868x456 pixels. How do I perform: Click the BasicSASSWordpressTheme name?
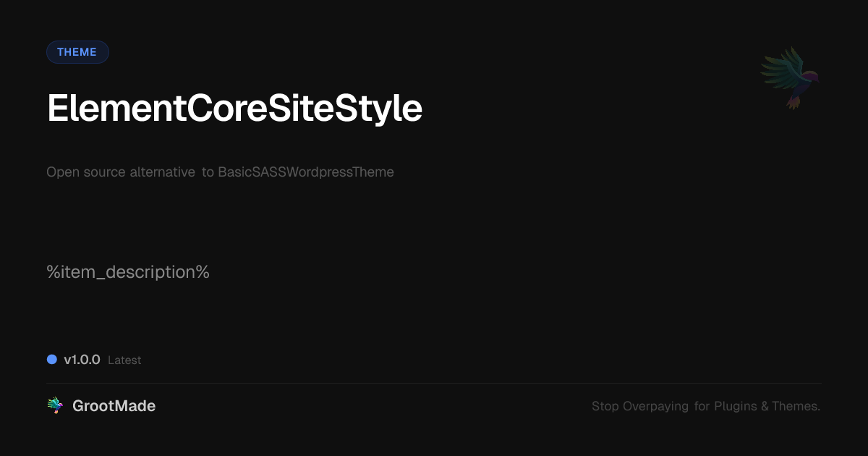coord(306,172)
